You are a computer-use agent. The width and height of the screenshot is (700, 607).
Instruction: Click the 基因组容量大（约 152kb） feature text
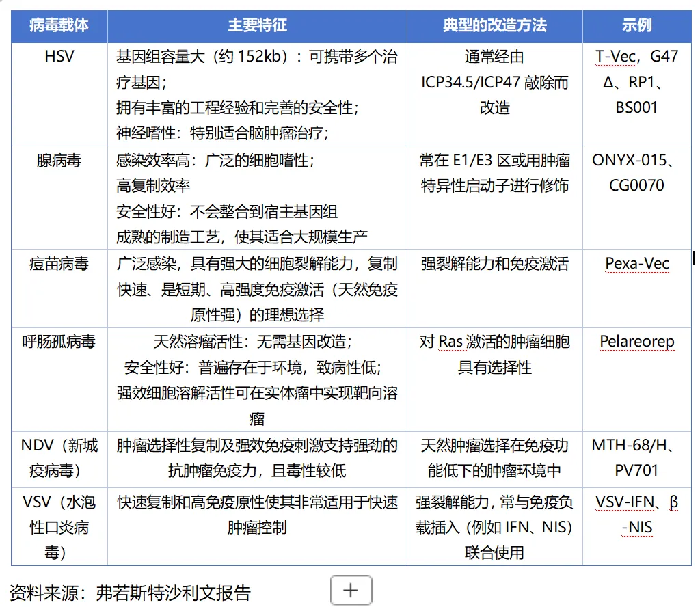pos(202,57)
